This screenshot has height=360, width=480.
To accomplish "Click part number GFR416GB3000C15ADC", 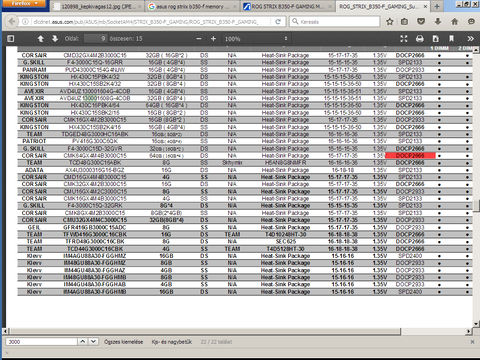I will tap(95, 227).
